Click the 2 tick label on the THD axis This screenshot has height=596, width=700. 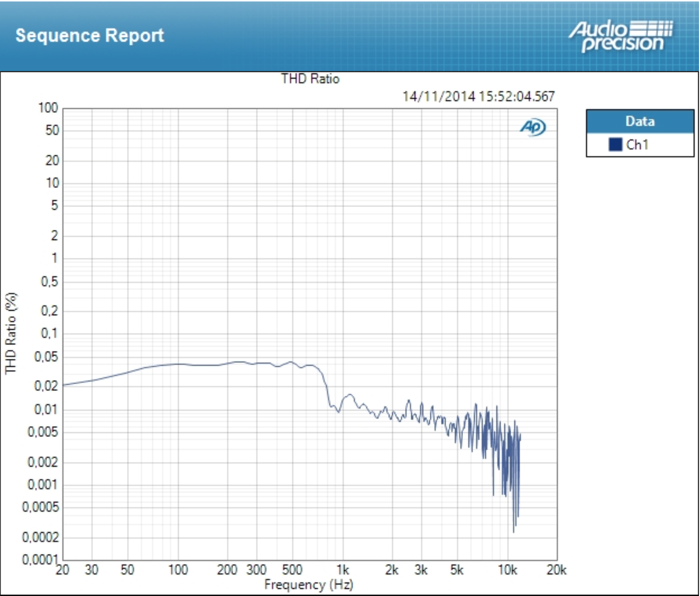coord(55,236)
